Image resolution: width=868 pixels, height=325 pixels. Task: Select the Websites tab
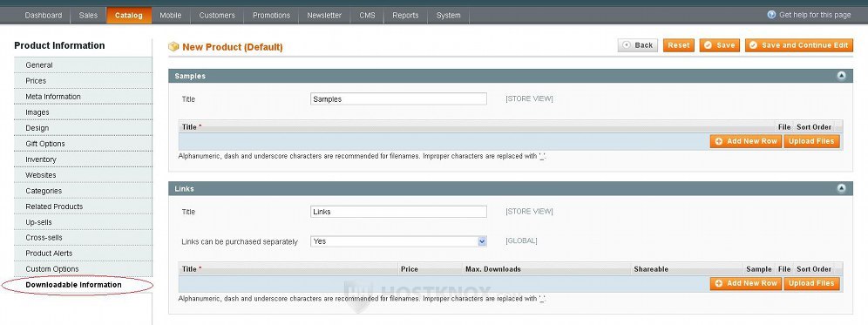(x=83, y=175)
